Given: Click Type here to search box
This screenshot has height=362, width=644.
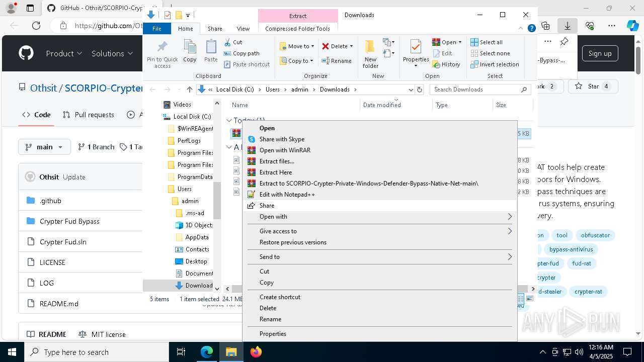Looking at the screenshot, I should [x=97, y=352].
